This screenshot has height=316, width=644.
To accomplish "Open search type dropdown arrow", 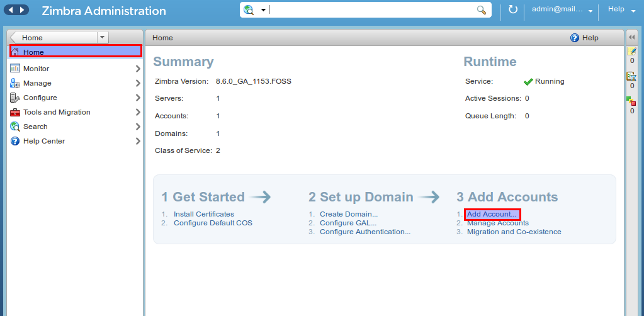I will [263, 10].
